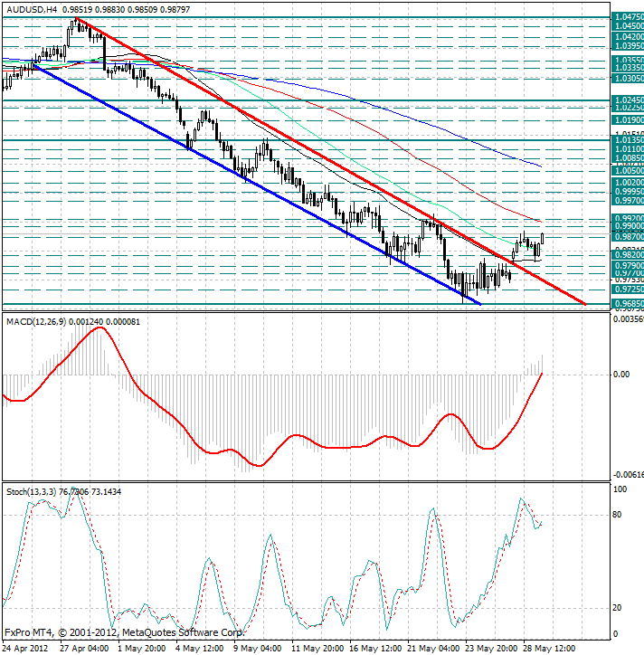This screenshot has height=655, width=644.
Task: Click the 1.0135 price level label
Action: click(x=628, y=140)
